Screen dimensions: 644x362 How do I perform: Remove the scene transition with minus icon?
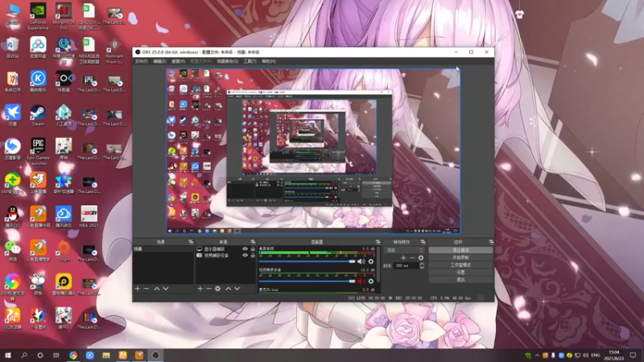pyautogui.click(x=412, y=257)
